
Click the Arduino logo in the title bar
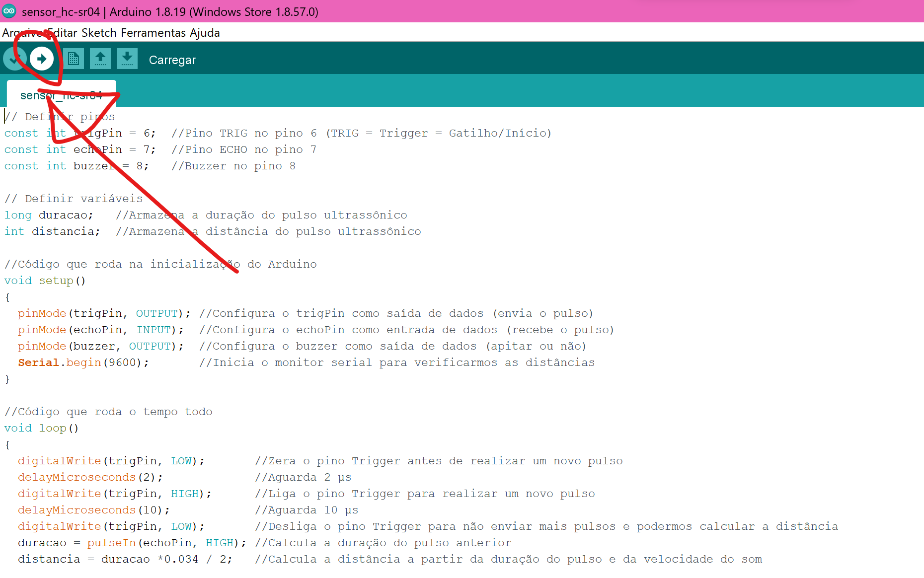(x=9, y=11)
